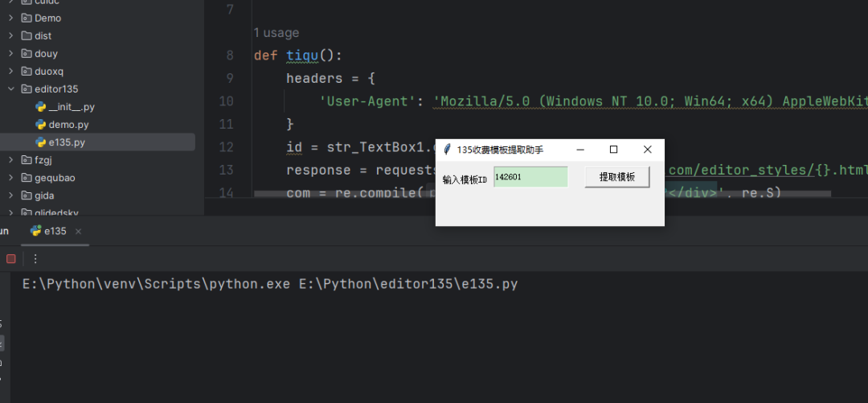Expand the dist folder chevron

point(10,36)
